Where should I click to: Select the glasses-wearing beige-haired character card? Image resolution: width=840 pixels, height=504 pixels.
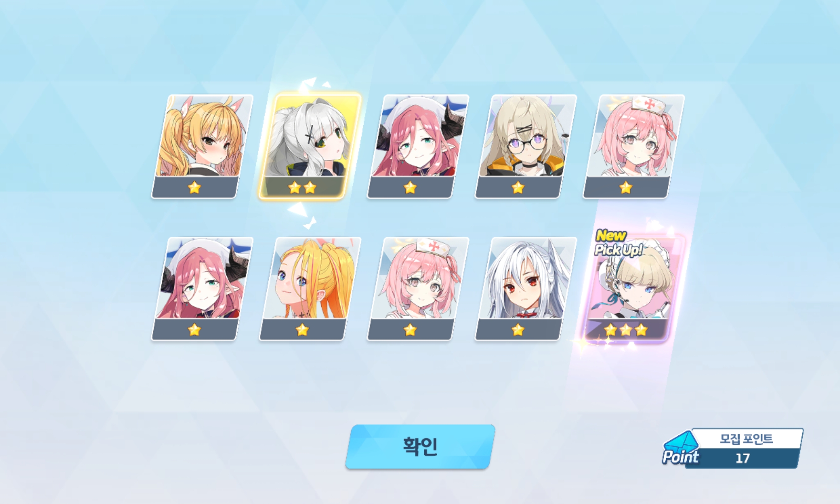tap(526, 146)
